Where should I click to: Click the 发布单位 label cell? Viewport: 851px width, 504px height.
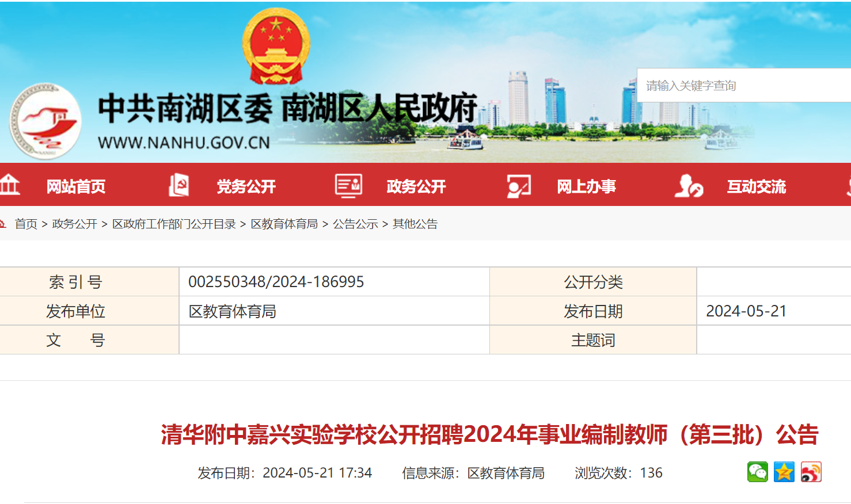tap(89, 311)
